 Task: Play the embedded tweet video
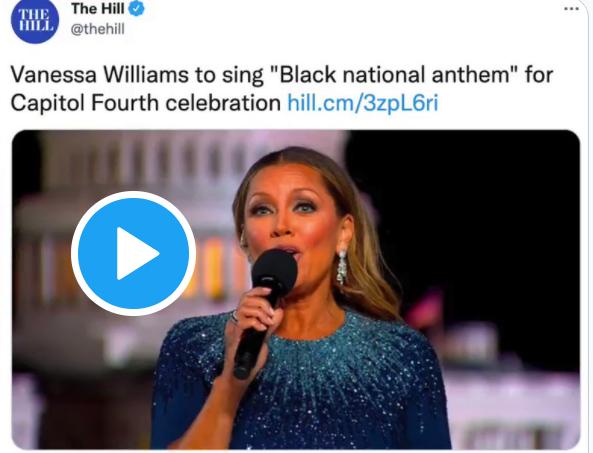point(133,253)
